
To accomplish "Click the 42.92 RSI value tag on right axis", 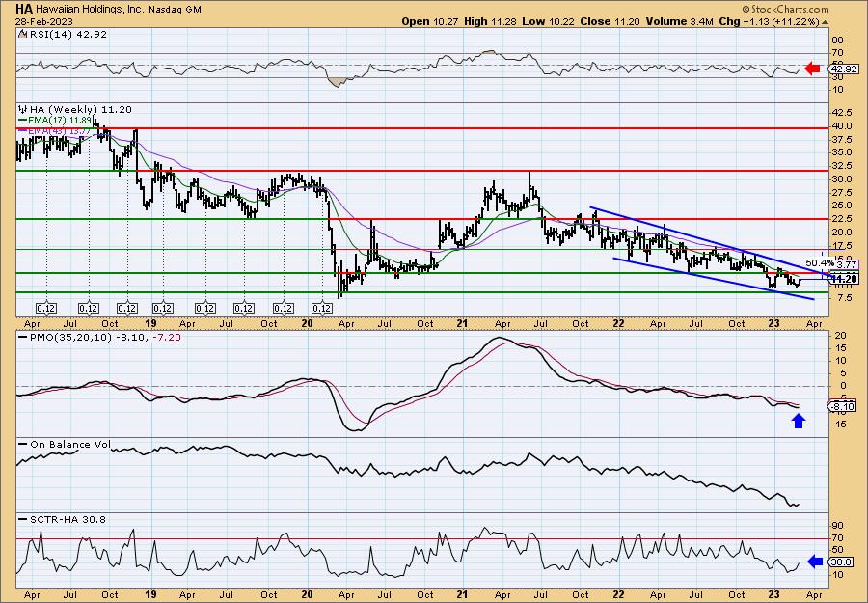I will 844,69.
